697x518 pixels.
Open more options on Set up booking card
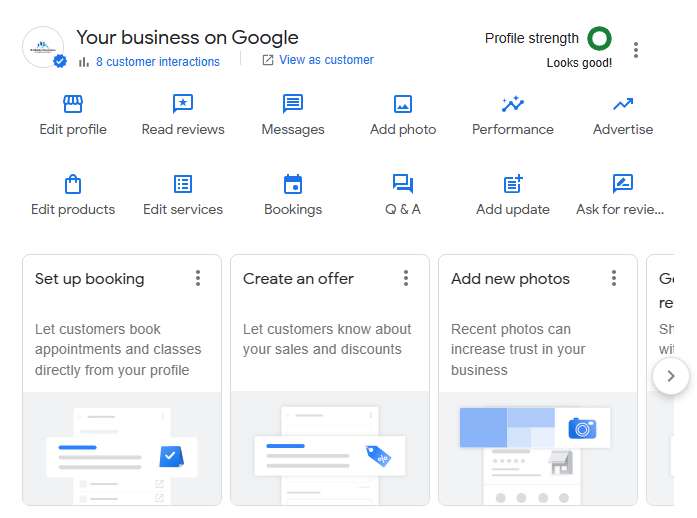tap(198, 278)
